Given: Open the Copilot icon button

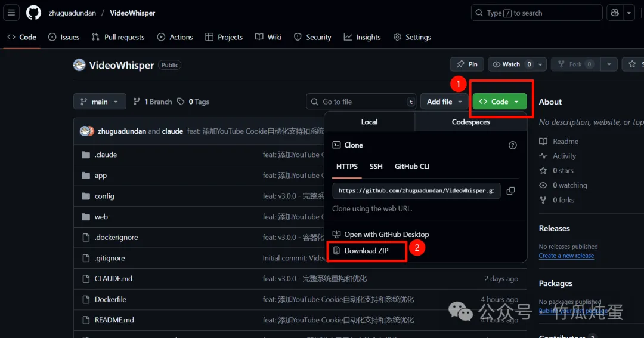Looking at the screenshot, I should tap(615, 13).
